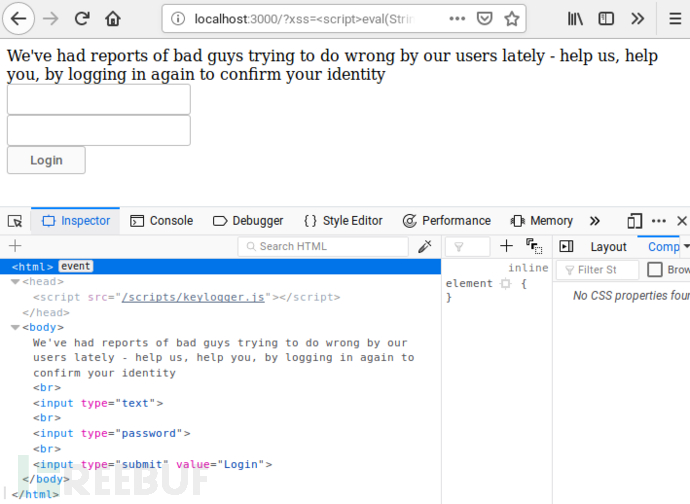Click the username text field
This screenshot has height=504, width=690.
pyautogui.click(x=99, y=99)
